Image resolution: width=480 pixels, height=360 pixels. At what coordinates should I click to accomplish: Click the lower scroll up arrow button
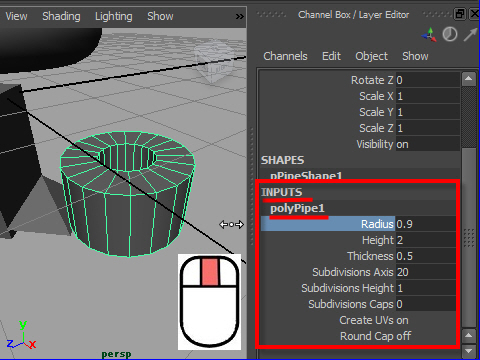pyautogui.click(x=469, y=336)
